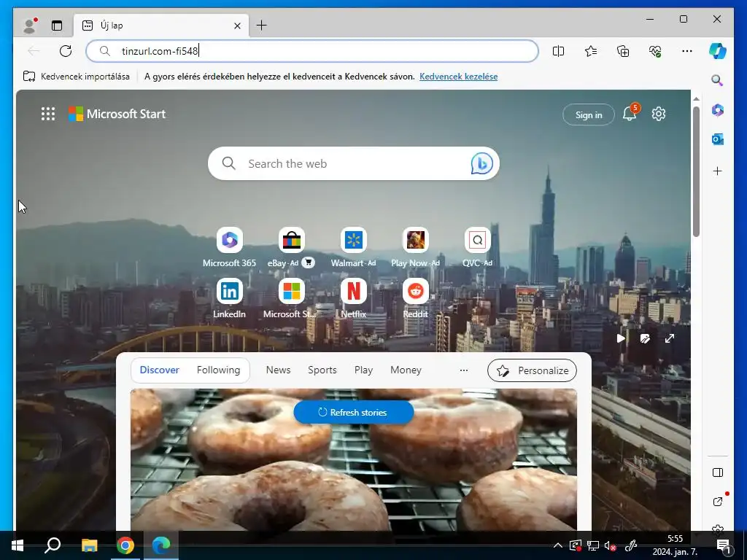Open the Favorites star icon

[591, 51]
